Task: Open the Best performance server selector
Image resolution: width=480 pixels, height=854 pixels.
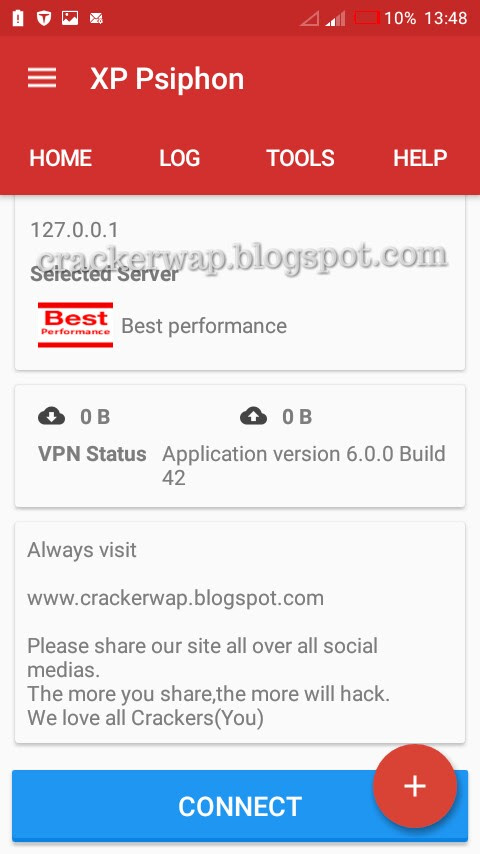Action: click(x=240, y=325)
